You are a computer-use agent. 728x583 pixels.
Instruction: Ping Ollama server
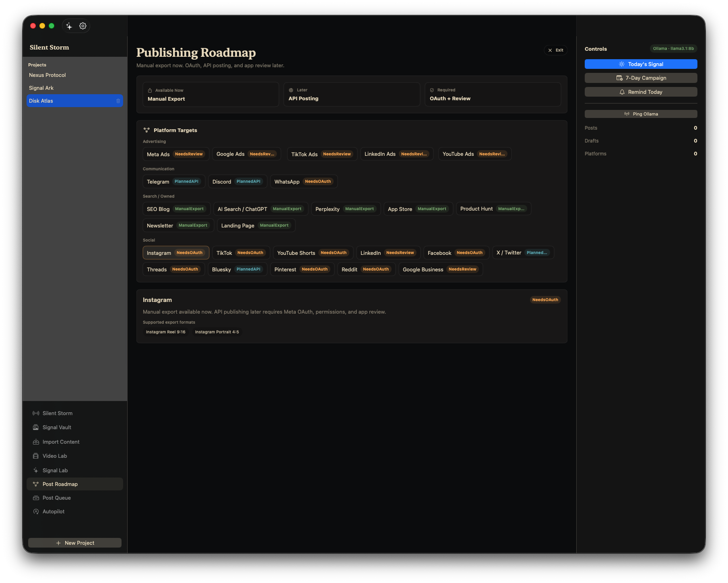[641, 114]
